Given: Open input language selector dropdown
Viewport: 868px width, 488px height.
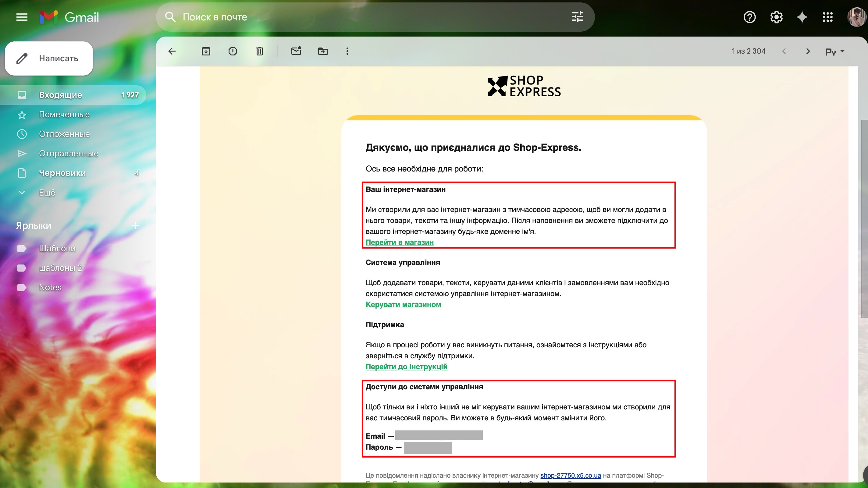Looking at the screenshot, I should 835,51.
